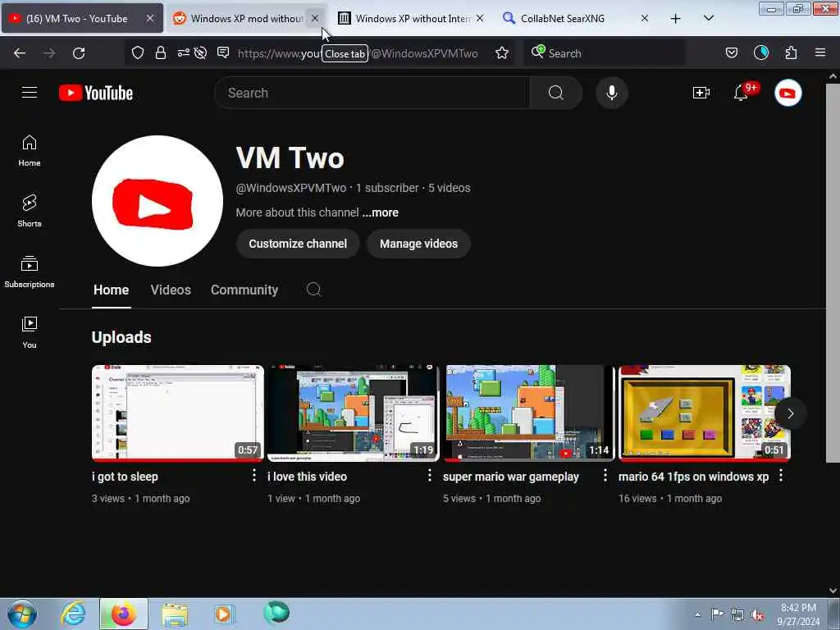Click the YouTube search text field

click(372, 93)
